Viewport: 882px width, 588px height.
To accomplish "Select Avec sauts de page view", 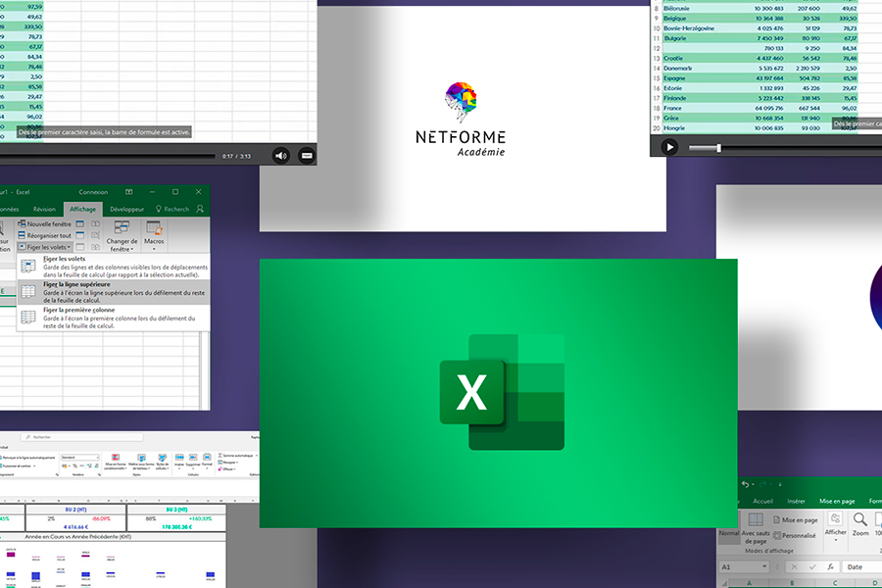I will tap(756, 528).
